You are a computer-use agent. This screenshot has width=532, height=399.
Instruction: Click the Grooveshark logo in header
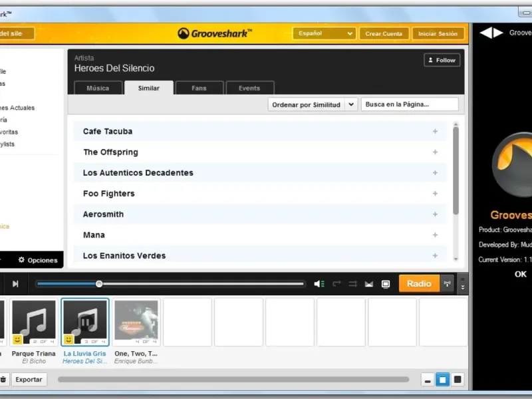point(215,33)
